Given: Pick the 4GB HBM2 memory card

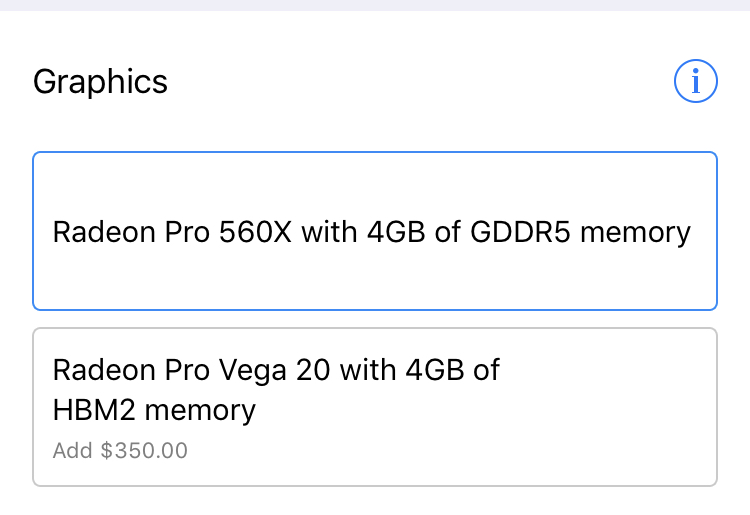Looking at the screenshot, I should (375, 407).
